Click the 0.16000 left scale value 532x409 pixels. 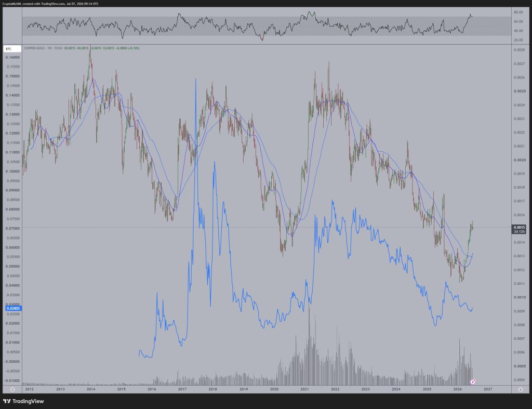tap(13, 57)
